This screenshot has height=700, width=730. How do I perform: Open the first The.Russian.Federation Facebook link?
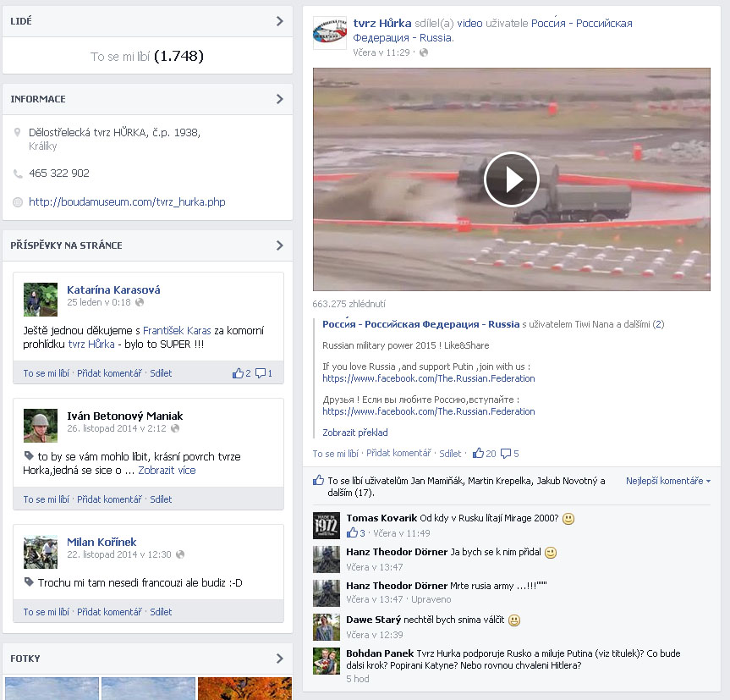coord(429,378)
